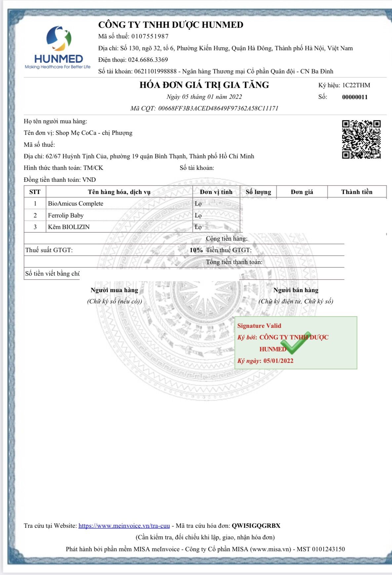
Task: Click the green Signature Valid checkmark
Action: pos(295,343)
